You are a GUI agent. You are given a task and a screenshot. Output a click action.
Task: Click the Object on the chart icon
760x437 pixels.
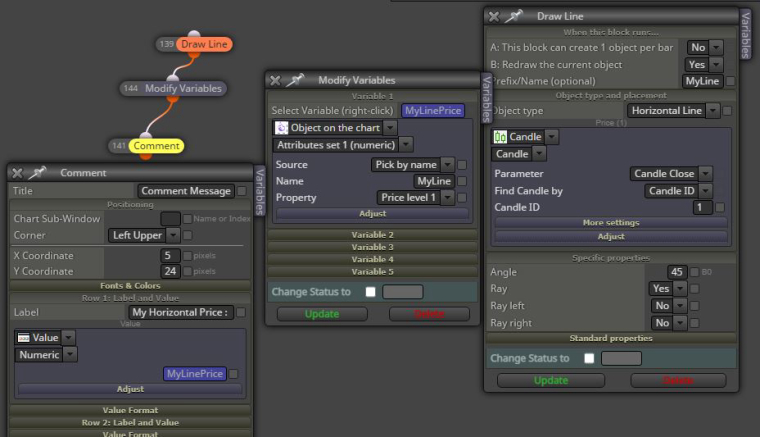[x=282, y=128]
